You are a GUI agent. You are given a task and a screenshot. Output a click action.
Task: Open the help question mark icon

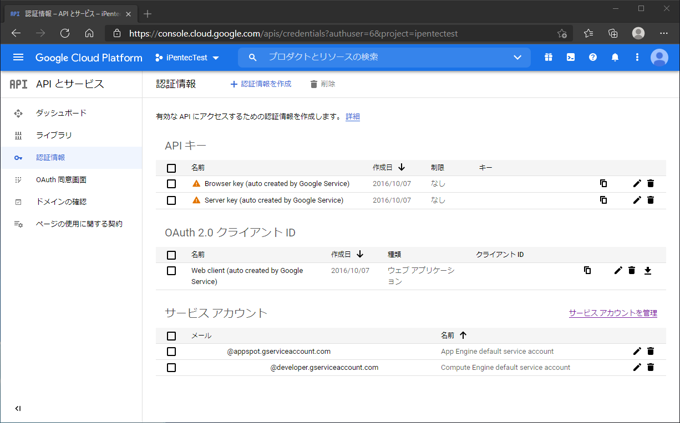coord(593,57)
